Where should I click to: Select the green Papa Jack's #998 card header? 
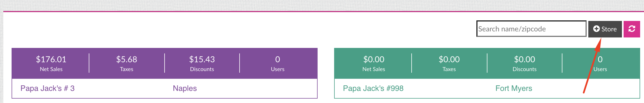[x=487, y=63]
